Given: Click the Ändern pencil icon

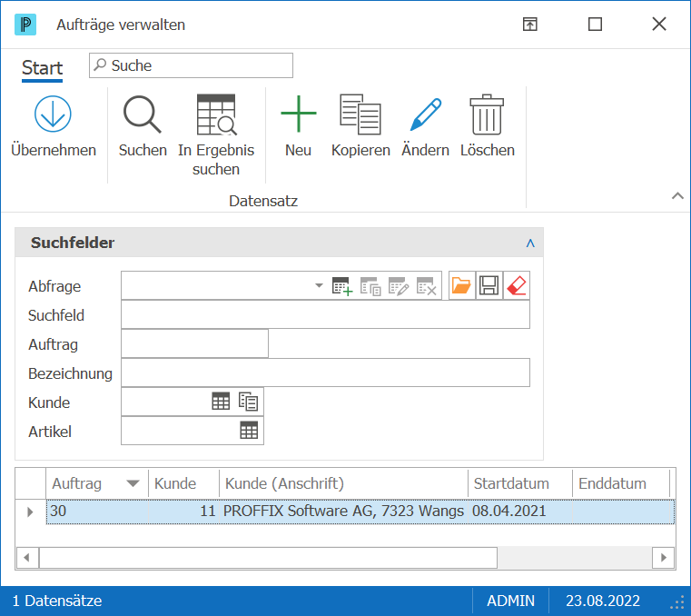Looking at the screenshot, I should [425, 114].
